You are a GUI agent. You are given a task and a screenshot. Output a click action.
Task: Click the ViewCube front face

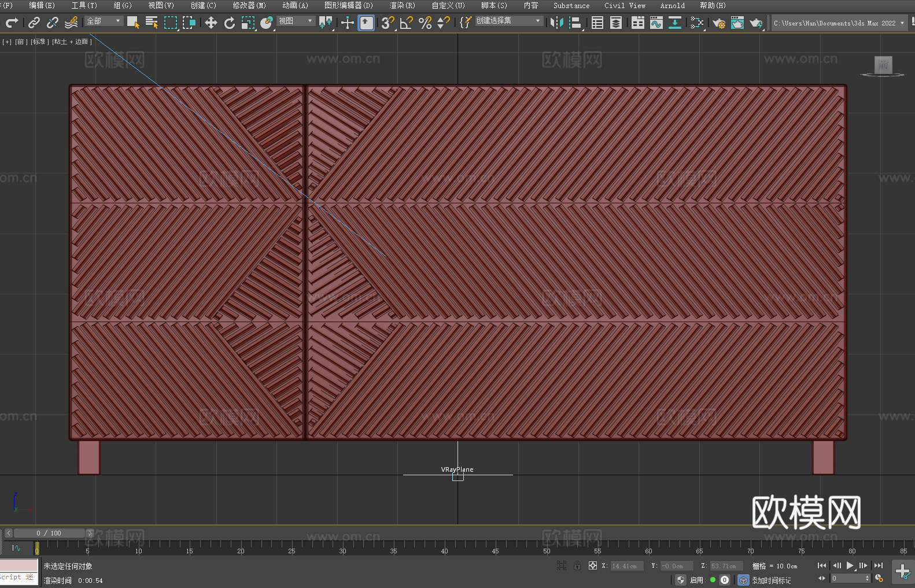pos(883,65)
